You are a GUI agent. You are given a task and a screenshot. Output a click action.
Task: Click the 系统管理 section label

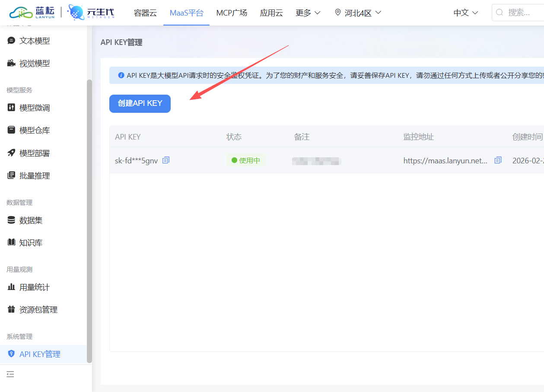(x=19, y=336)
